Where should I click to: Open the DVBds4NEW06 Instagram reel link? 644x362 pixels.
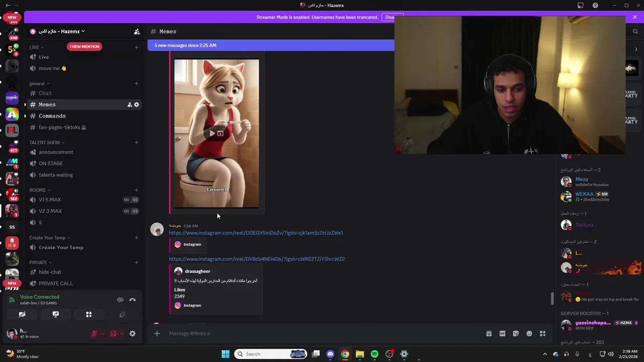[257, 259]
